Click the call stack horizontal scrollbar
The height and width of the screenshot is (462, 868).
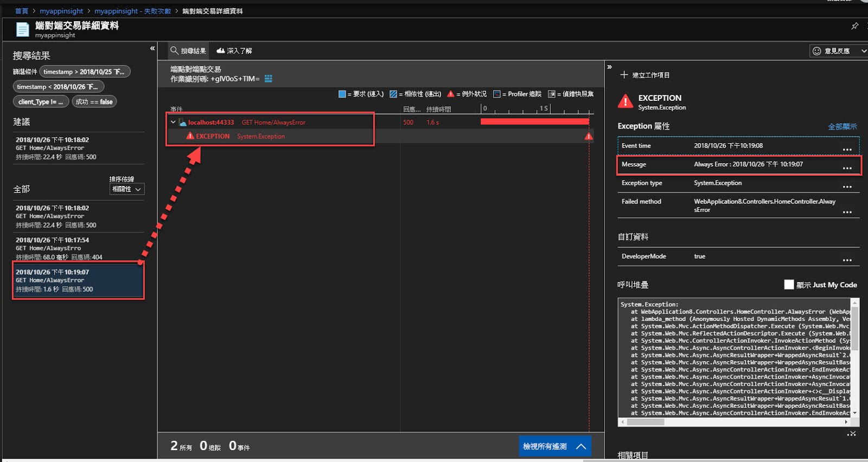[x=646, y=421]
